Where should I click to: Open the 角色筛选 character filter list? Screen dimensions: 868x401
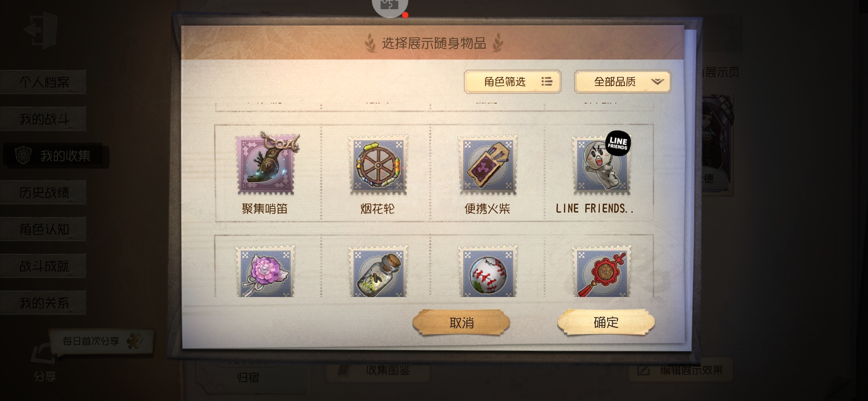coord(512,81)
